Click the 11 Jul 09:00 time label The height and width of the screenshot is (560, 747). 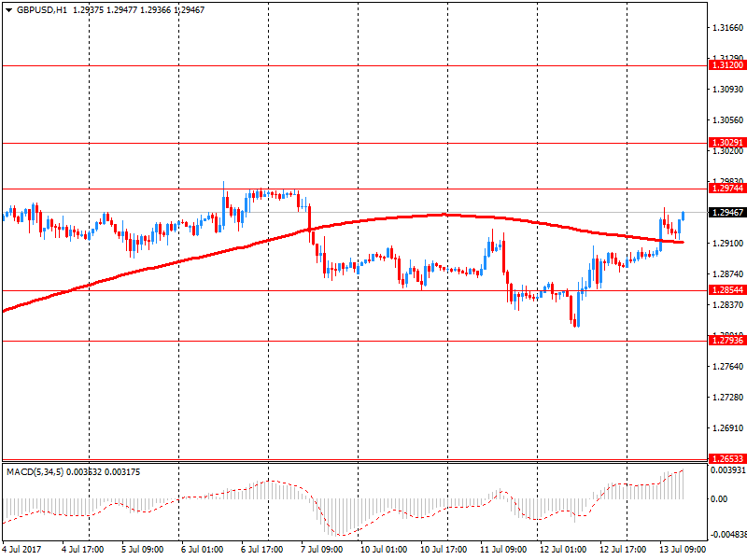(503, 550)
